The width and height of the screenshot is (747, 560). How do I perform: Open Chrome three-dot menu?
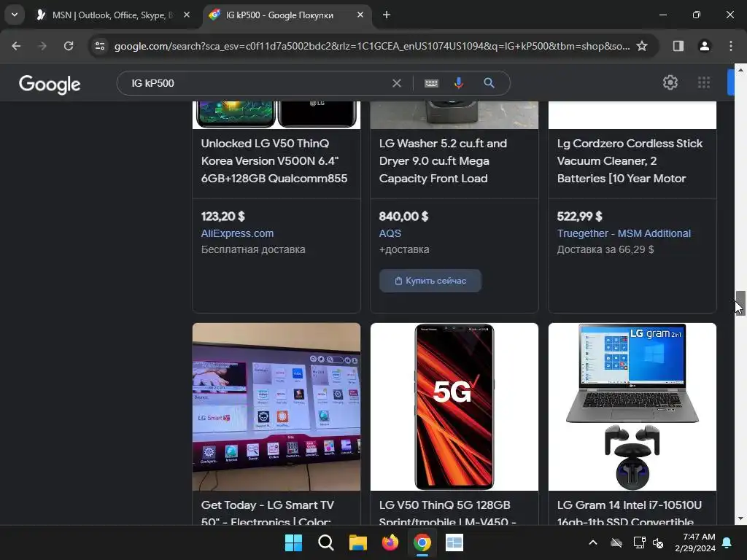(731, 46)
